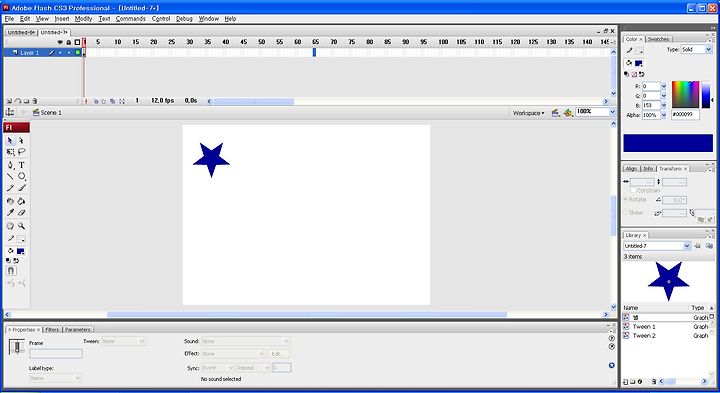720x393 pixels.
Task: Open the B value slider dropdown
Action: click(x=664, y=105)
